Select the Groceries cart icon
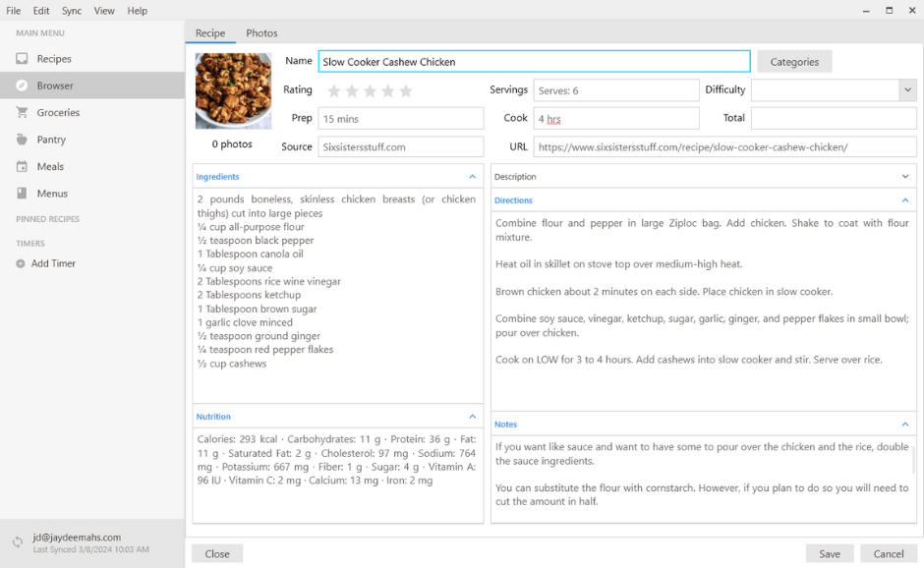The height and width of the screenshot is (568, 924). tap(22, 113)
